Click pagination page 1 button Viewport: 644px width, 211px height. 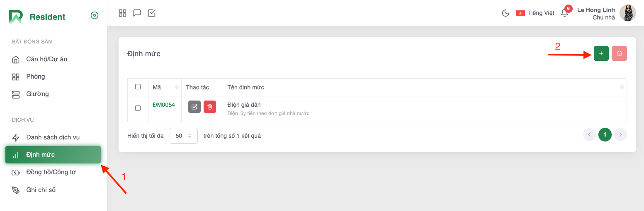click(605, 134)
